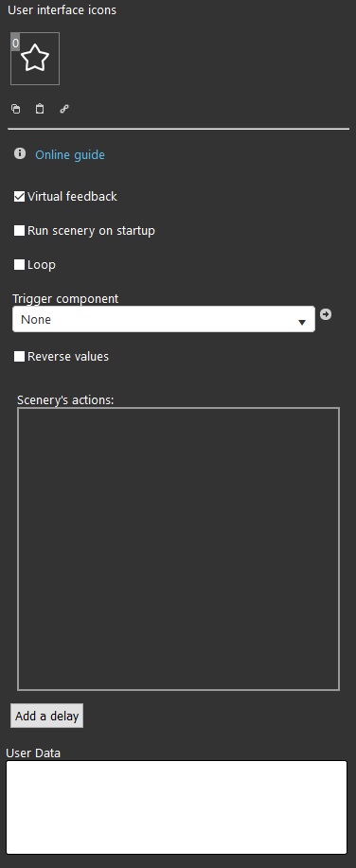
Task: Paste icon using the clipboard button
Action: pyautogui.click(x=40, y=109)
